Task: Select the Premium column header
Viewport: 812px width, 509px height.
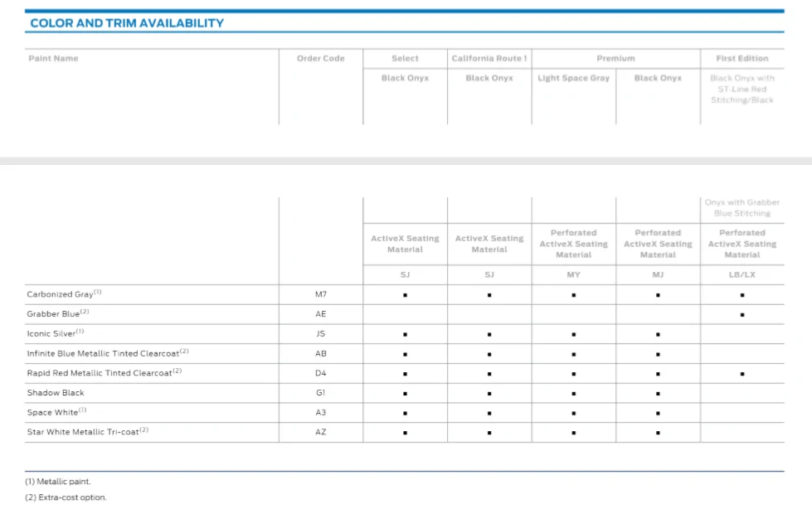Action: pos(615,59)
